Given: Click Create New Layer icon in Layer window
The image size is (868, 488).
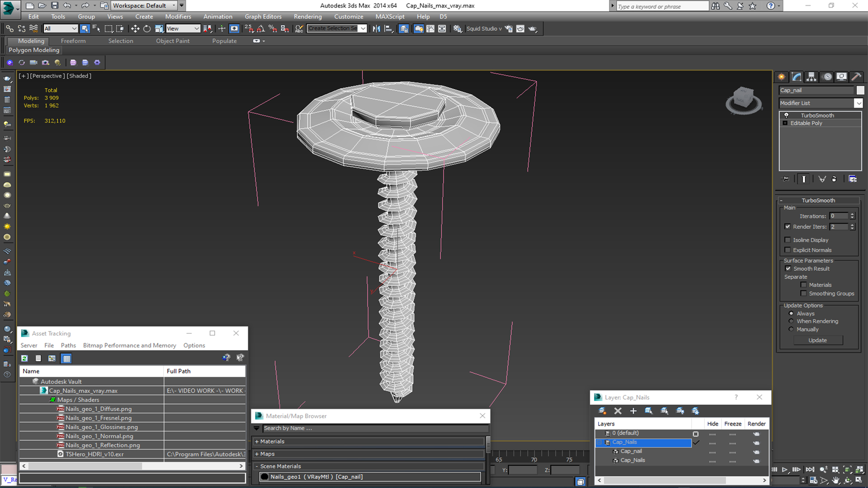Looking at the screenshot, I should pos(602,411).
